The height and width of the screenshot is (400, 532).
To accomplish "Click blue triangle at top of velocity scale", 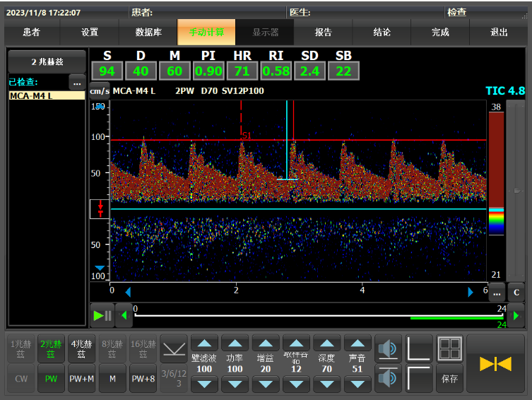I will pyautogui.click(x=100, y=107).
